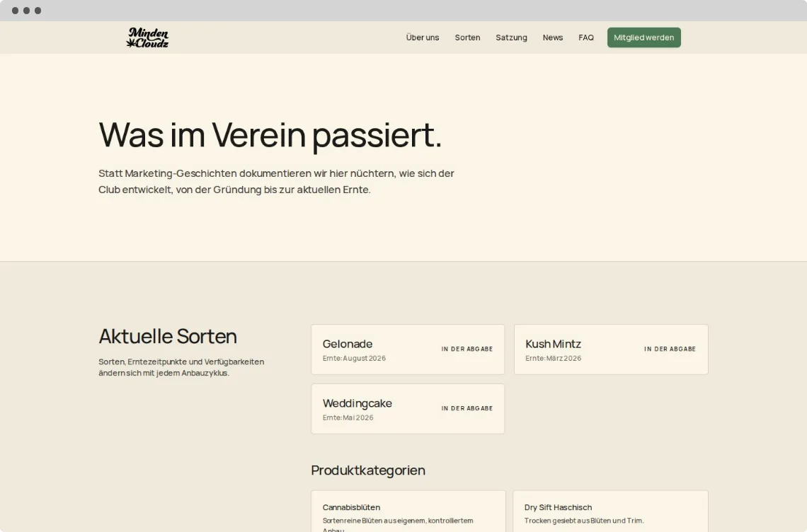Open the Weddingcake strain card
This screenshot has width=807, height=532.
click(x=408, y=408)
